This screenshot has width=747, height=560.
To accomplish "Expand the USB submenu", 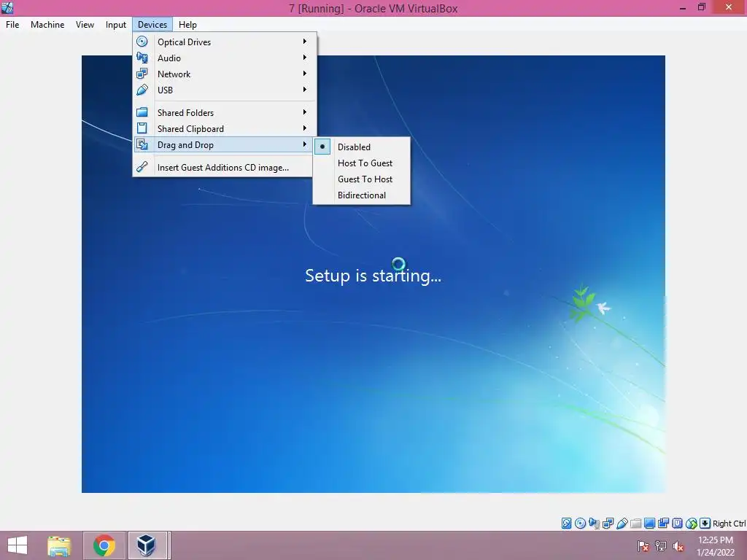I will (225, 90).
